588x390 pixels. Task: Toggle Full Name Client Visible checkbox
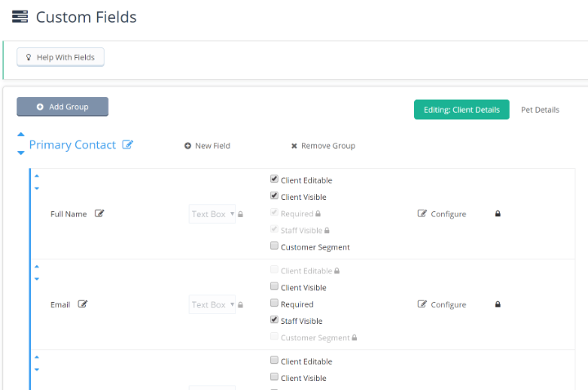click(x=274, y=196)
